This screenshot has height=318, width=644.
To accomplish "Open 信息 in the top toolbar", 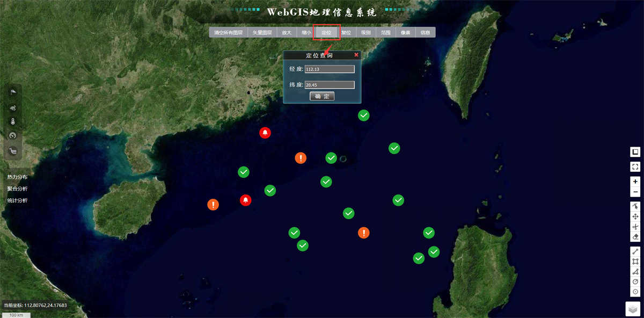I will click(426, 33).
